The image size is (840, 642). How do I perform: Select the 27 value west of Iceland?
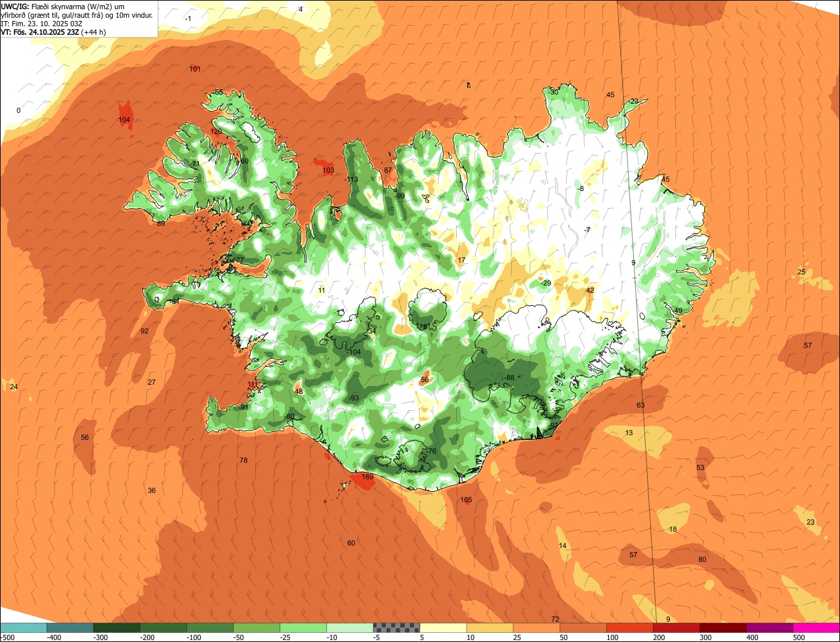pyautogui.click(x=152, y=382)
